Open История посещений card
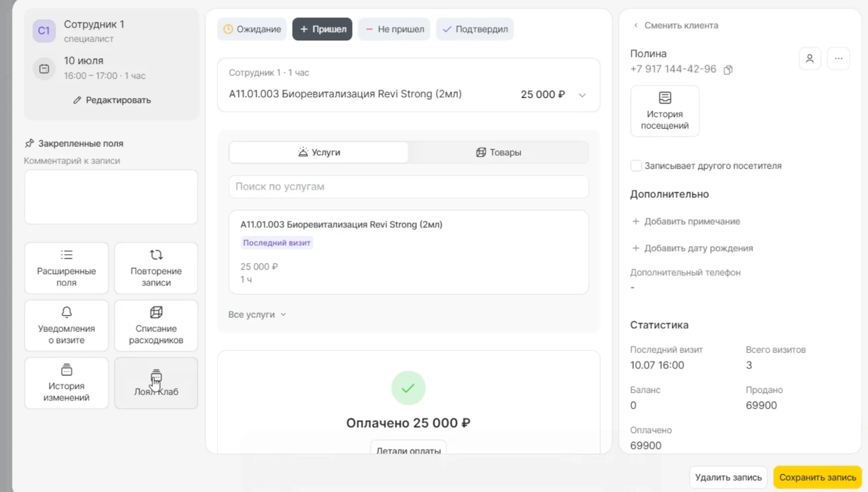The image size is (868, 492). tap(664, 111)
